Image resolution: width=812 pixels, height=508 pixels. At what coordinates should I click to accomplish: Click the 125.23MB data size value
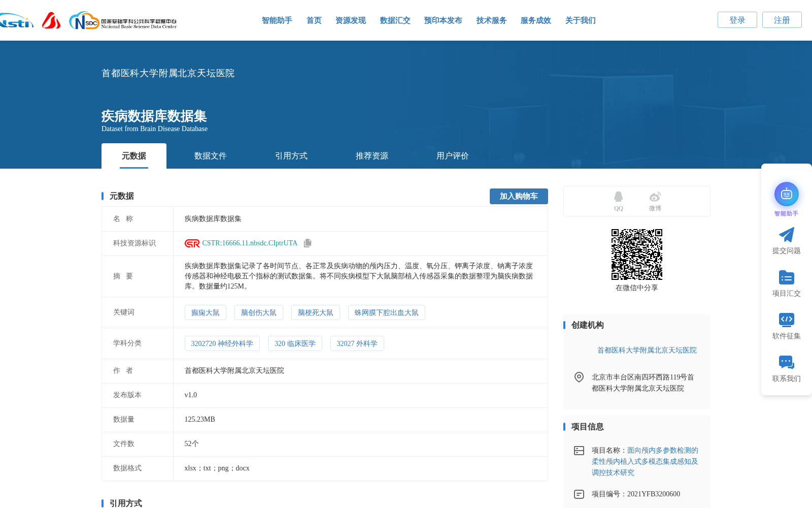199,419
